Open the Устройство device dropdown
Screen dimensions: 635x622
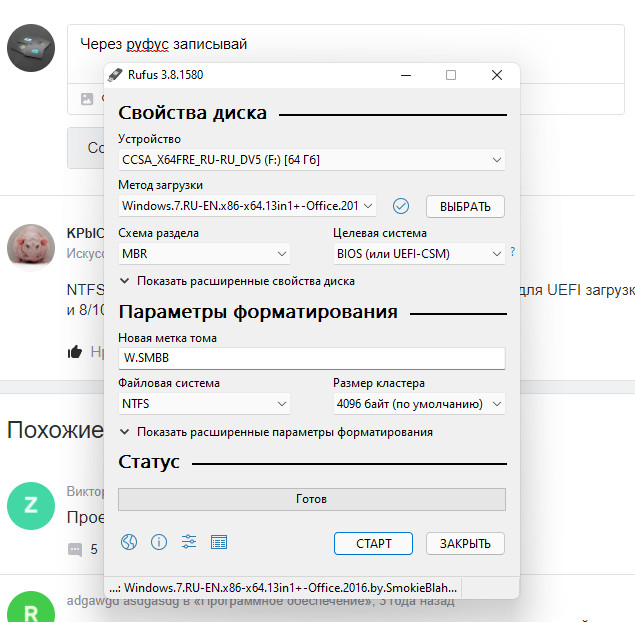(x=311, y=160)
